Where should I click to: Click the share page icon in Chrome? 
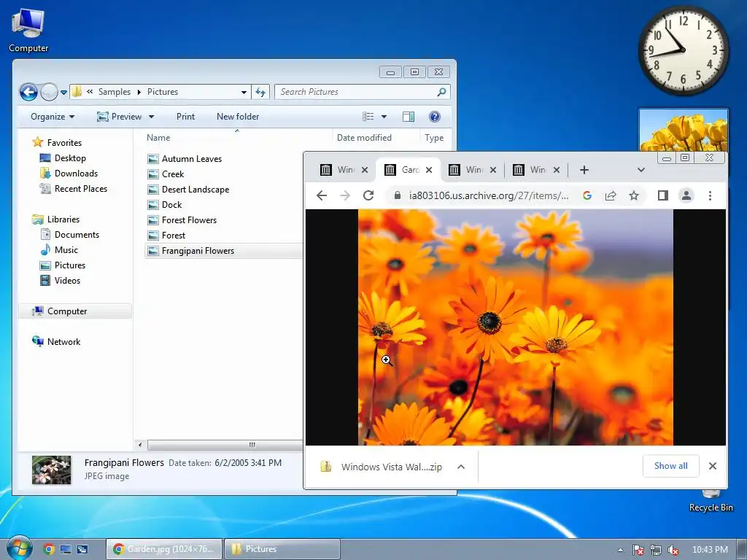611,195
